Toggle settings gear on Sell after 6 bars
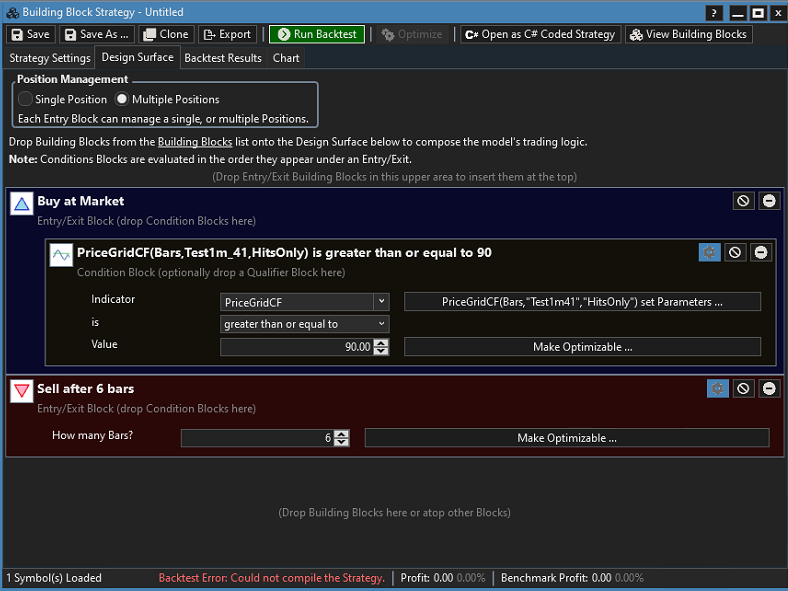 pyautogui.click(x=718, y=388)
